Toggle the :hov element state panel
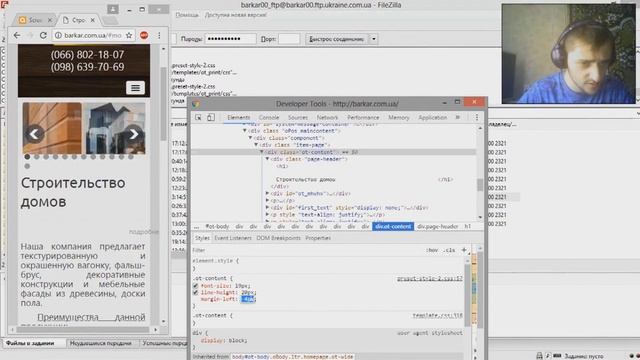Image resolution: width=640 pixels, height=360 pixels. coord(432,250)
